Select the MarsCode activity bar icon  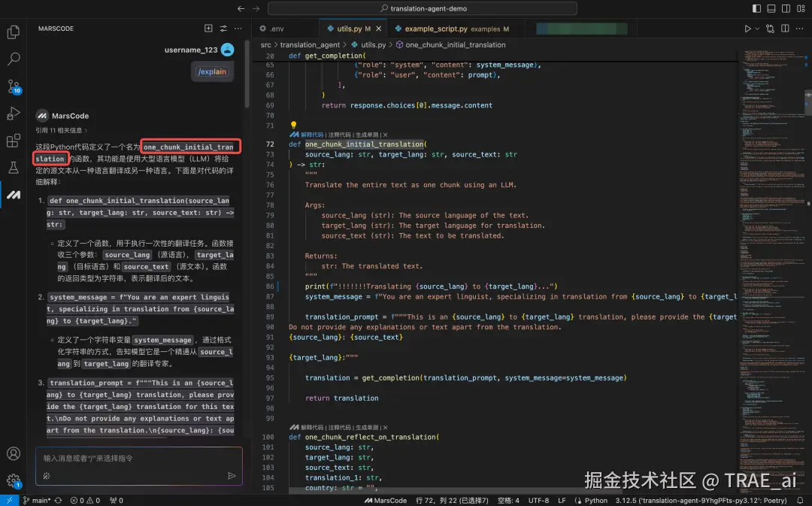(x=14, y=195)
